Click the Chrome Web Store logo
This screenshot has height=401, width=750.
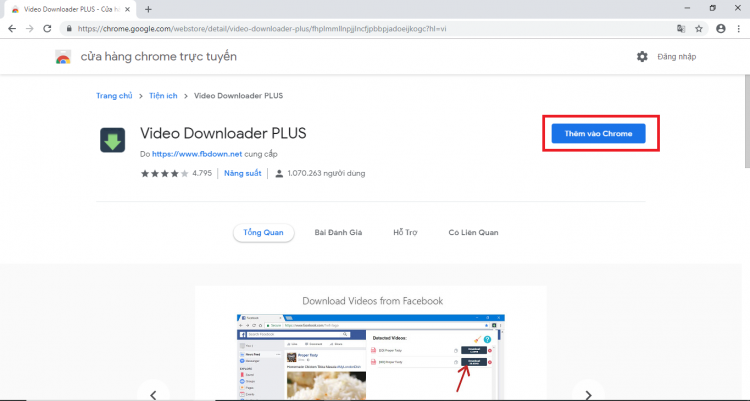(63, 57)
